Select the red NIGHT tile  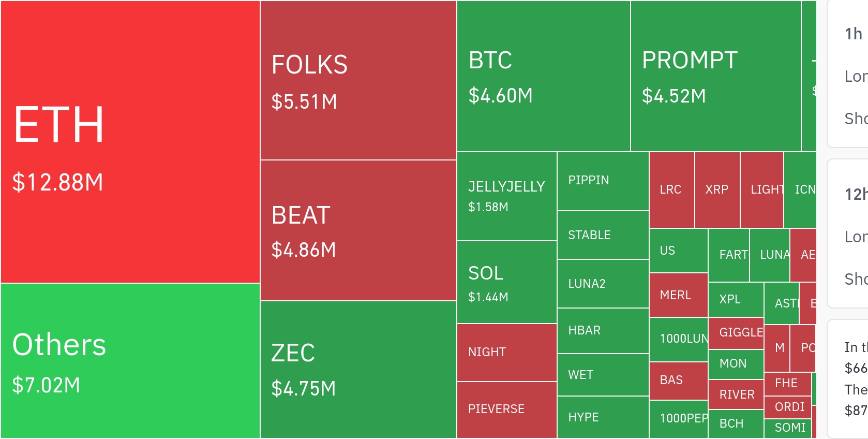tap(506, 353)
